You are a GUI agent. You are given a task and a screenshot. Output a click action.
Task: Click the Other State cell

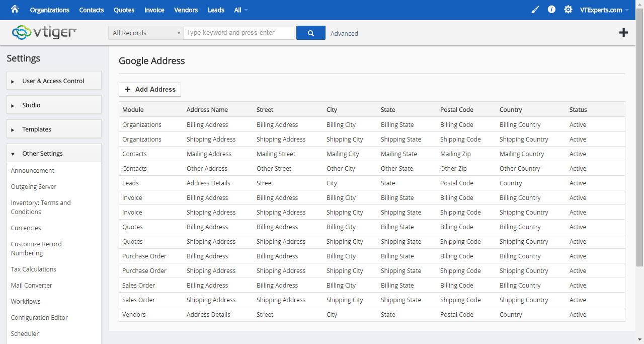coord(397,168)
